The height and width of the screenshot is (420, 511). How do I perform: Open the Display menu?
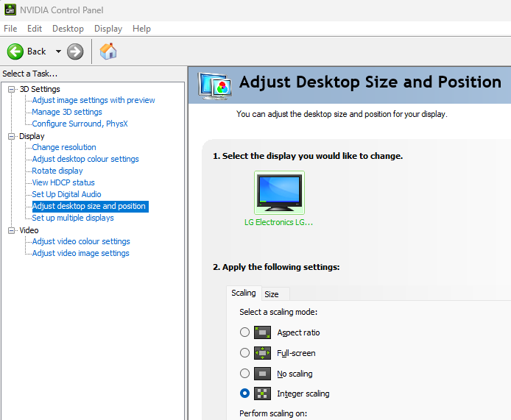[108, 29]
